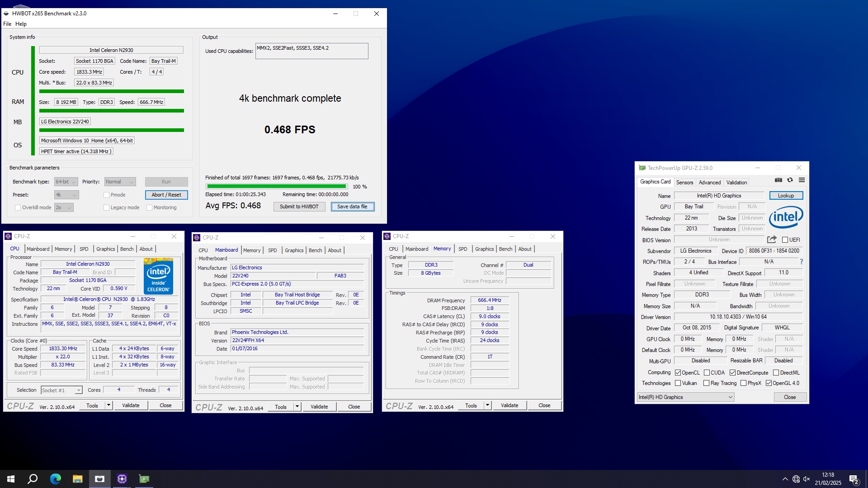
Task: Open the Windows Start menu
Action: pos(11,479)
